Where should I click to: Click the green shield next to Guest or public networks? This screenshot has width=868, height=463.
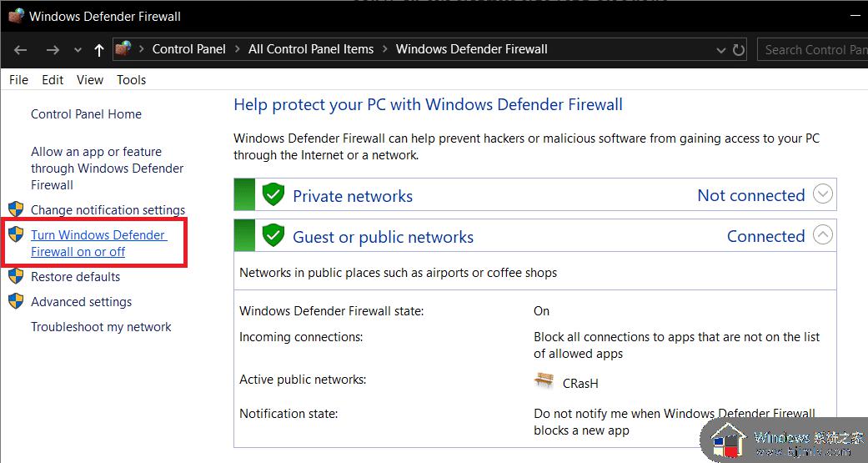(x=273, y=235)
